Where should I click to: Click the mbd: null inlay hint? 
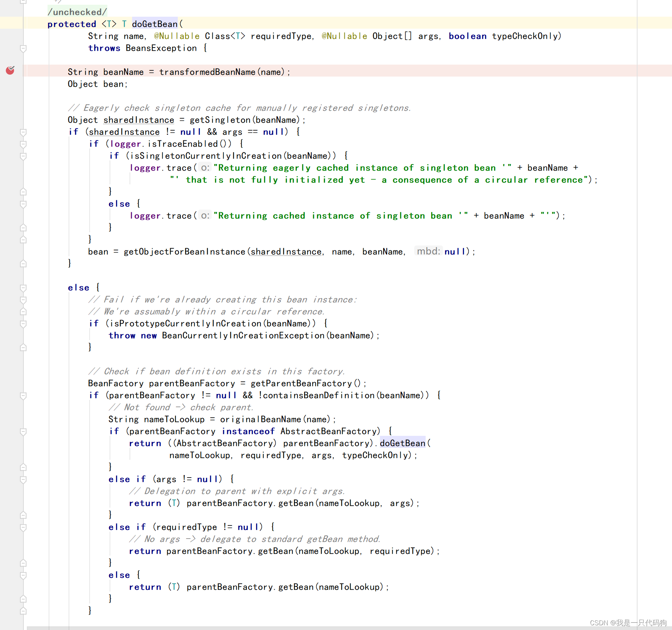tap(428, 251)
